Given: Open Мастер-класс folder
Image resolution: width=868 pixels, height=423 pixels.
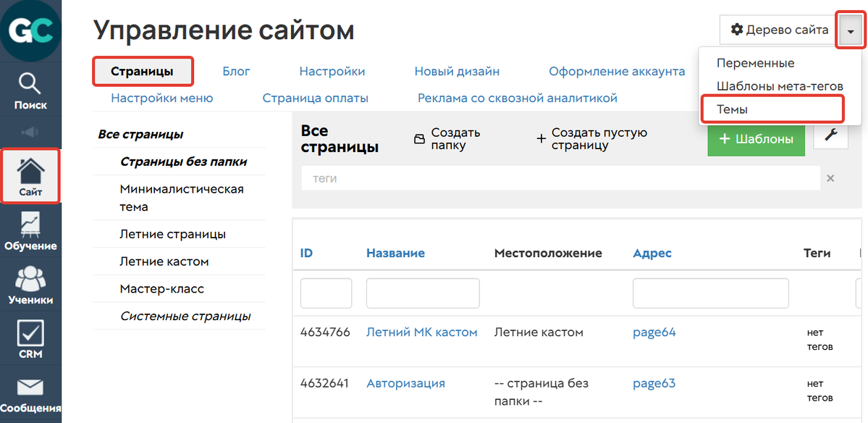Looking at the screenshot, I should click(161, 288).
